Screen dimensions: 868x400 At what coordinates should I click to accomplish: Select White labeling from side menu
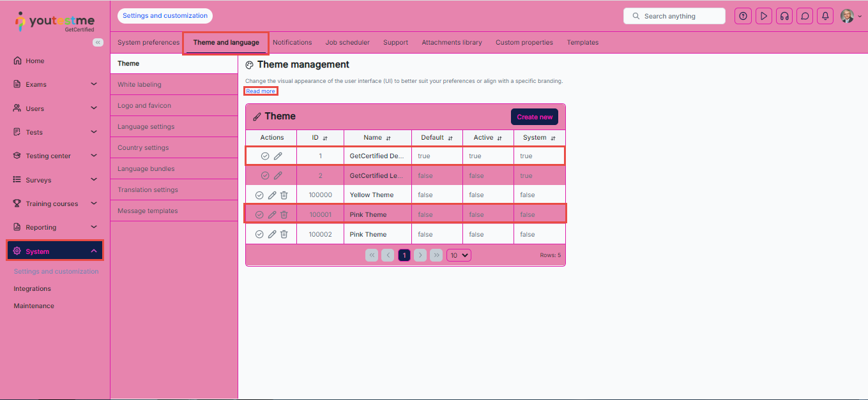(139, 84)
